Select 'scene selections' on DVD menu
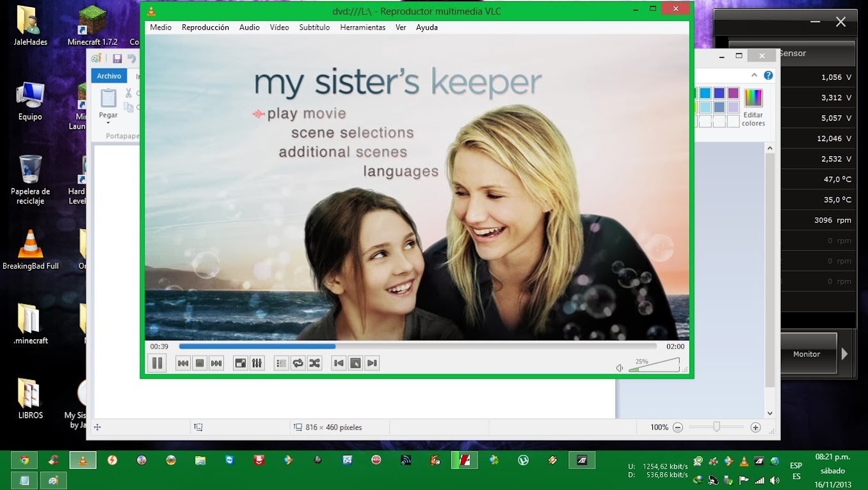 tap(352, 133)
